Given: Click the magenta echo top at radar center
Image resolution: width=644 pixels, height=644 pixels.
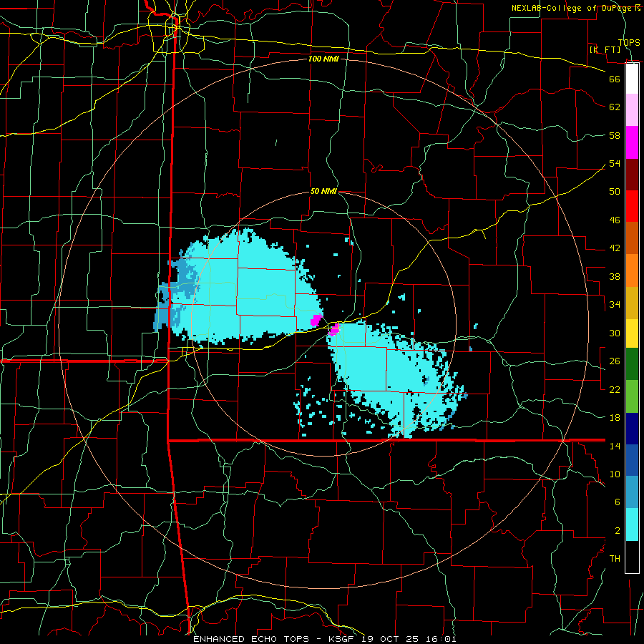Looking at the screenshot, I should pos(334,329).
